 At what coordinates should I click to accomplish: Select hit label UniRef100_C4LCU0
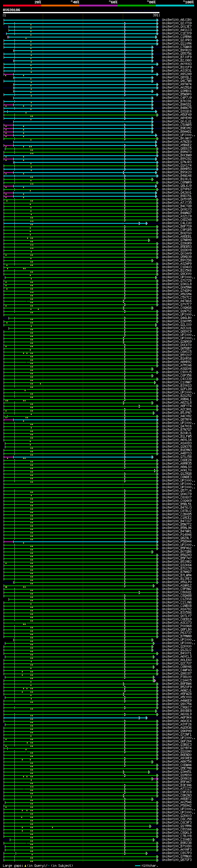pyautogui.click(x=176, y=223)
